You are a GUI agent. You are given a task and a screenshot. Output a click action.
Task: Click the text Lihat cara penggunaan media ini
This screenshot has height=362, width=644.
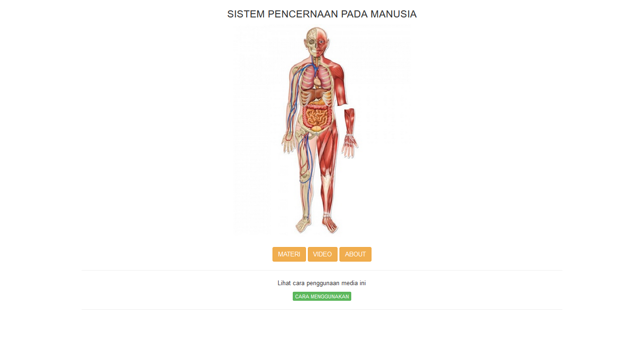point(322,283)
